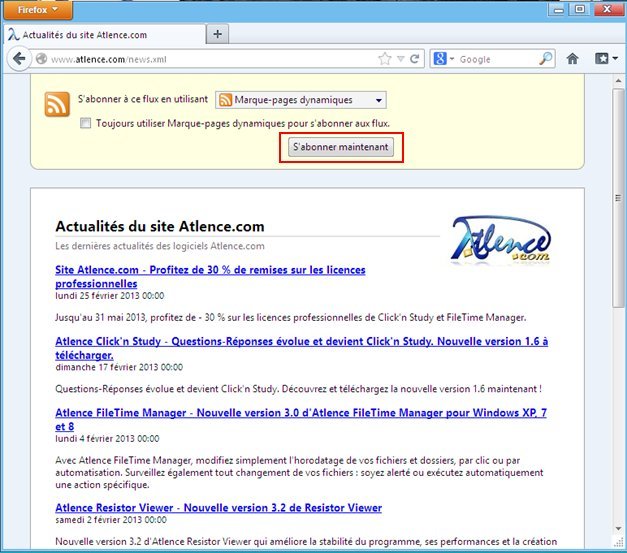Open the URL history dropdown arrow

point(401,59)
